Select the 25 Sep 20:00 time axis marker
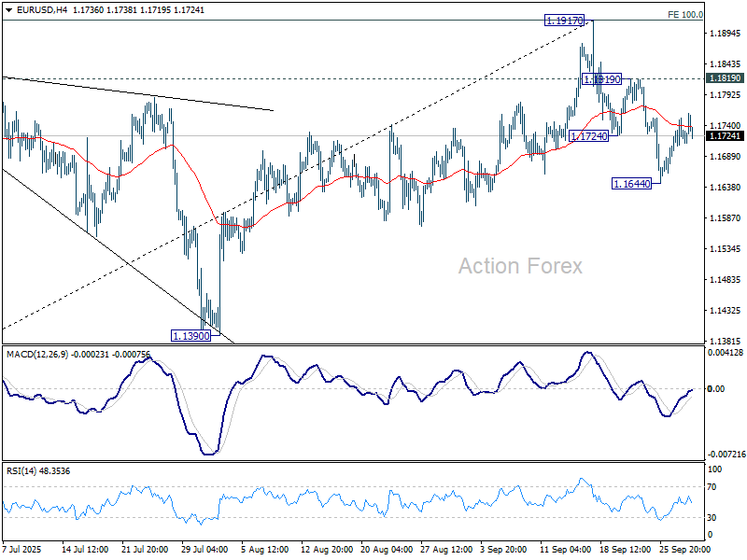Screen dimensions: 747x560 tap(686, 551)
